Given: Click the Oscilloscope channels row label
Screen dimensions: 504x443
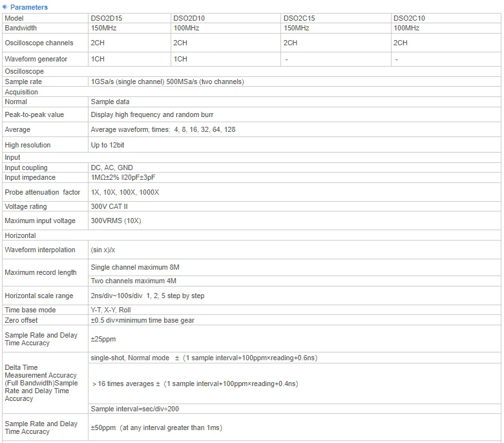Looking at the screenshot, I should [39, 43].
